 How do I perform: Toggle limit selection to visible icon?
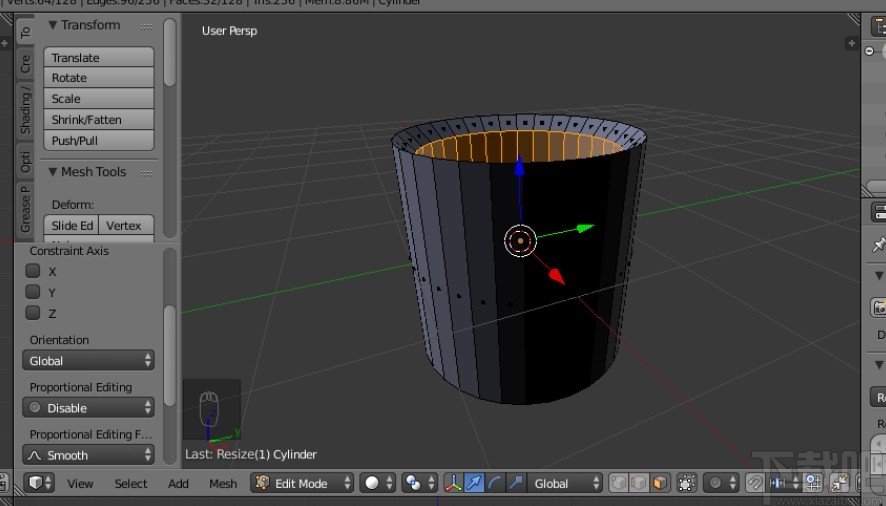[687, 483]
